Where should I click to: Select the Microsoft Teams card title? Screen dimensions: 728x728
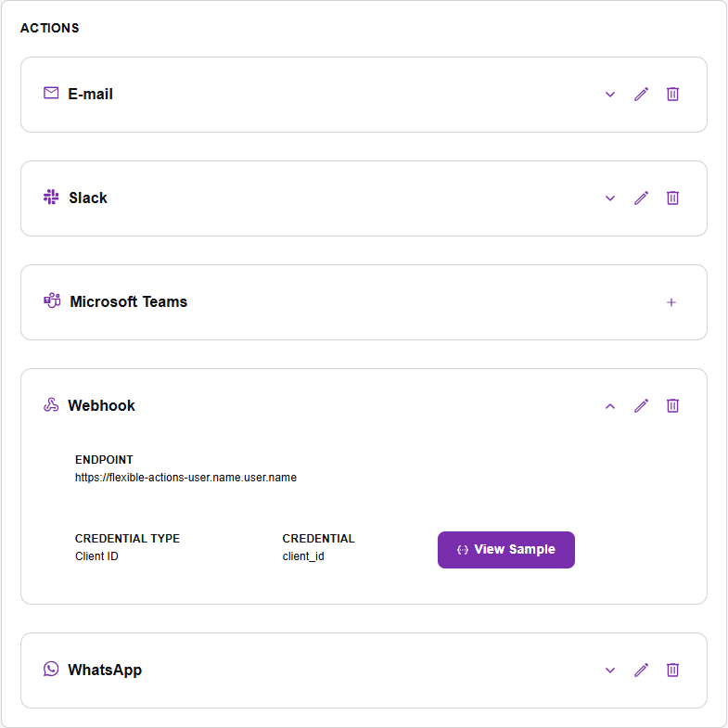click(x=129, y=301)
